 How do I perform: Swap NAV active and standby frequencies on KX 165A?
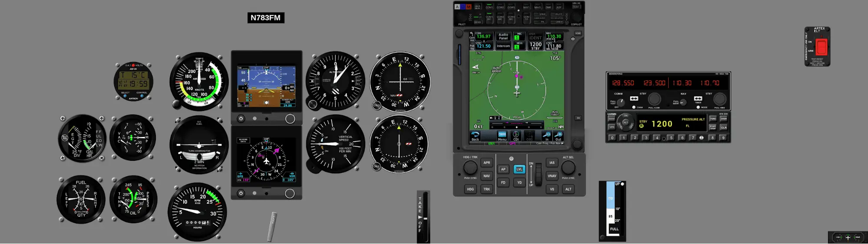pos(698,99)
